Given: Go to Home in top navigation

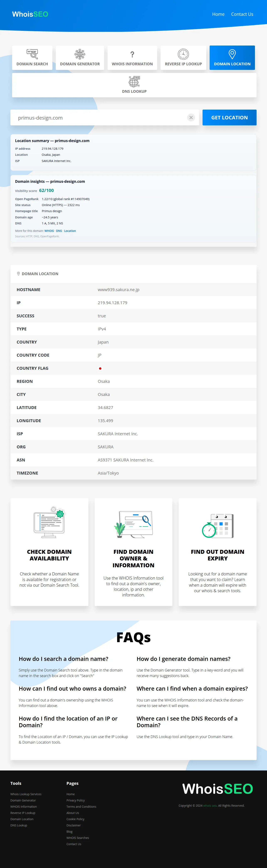Looking at the screenshot, I should point(219,14).
